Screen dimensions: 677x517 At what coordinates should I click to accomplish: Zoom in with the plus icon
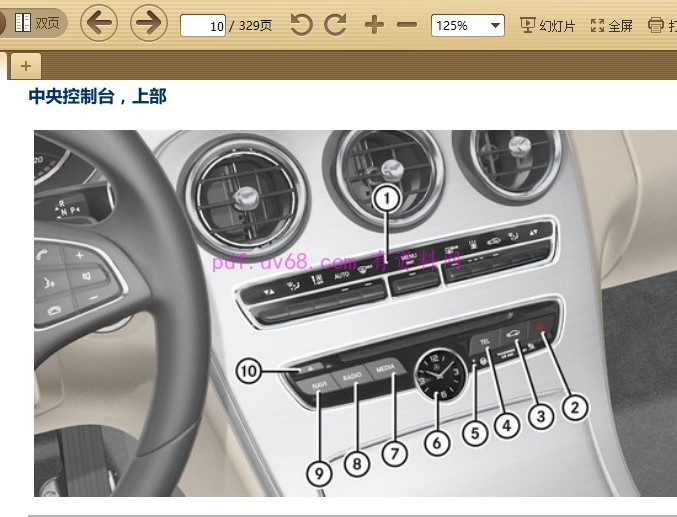[x=374, y=25]
